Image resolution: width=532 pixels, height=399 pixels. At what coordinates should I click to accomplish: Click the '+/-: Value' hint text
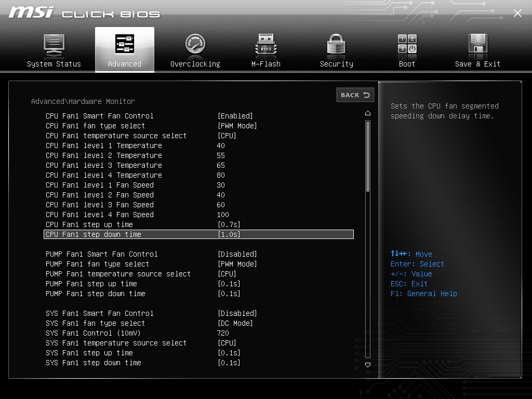tap(411, 274)
